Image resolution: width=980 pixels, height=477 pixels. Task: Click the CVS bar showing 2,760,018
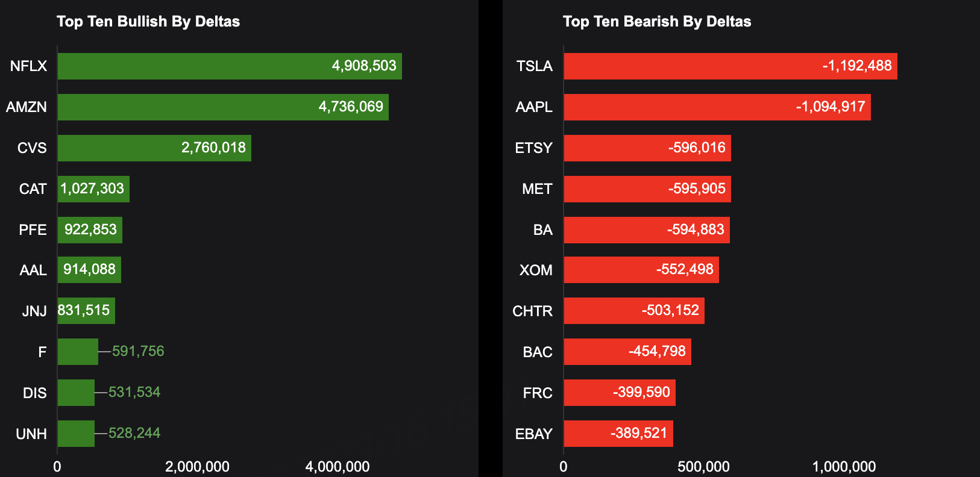(154, 148)
